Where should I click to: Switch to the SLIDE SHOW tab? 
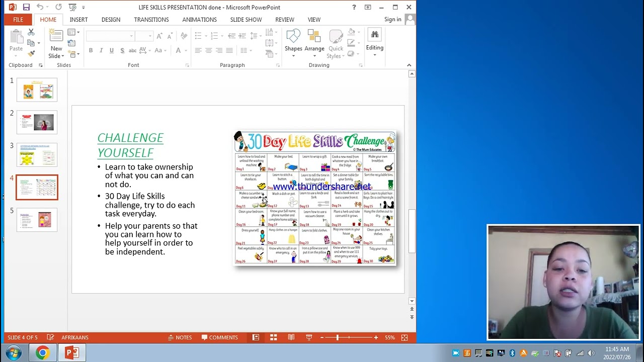246,20
